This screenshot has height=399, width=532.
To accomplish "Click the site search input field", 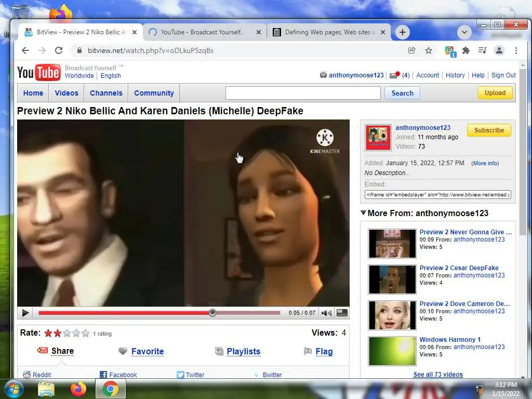I will click(x=303, y=93).
